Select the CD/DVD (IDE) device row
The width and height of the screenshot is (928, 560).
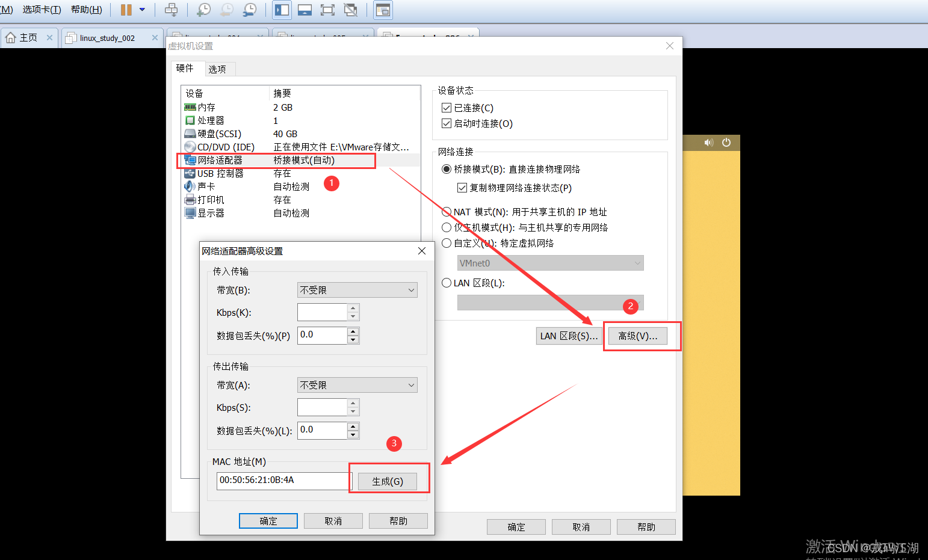[x=302, y=147]
